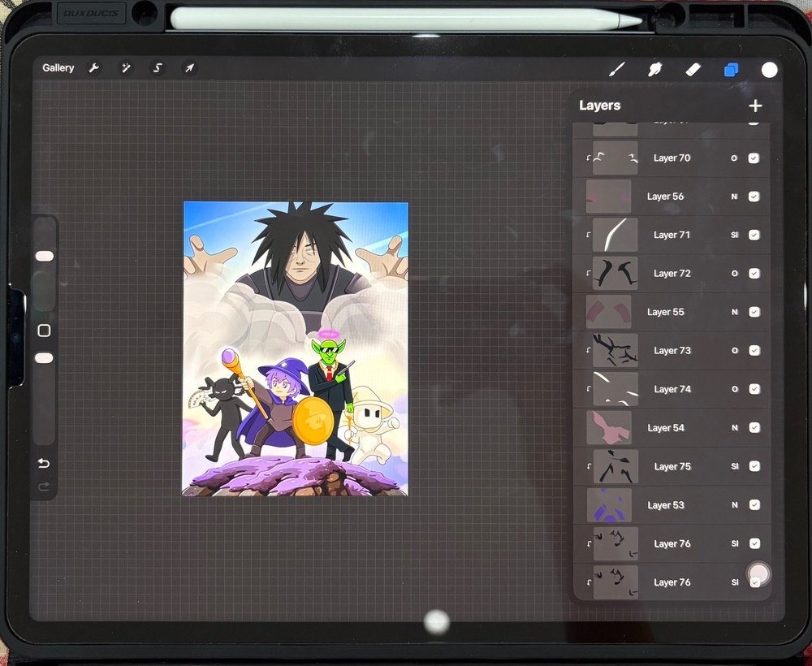Tap the clipping mask arrow on Layer 73
This screenshot has width=812, height=666.
pyautogui.click(x=589, y=350)
